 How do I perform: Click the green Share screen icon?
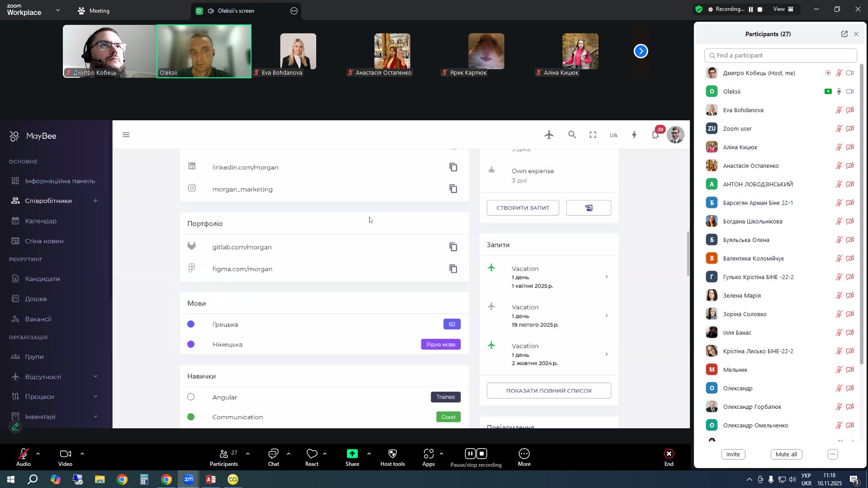[x=352, y=454]
